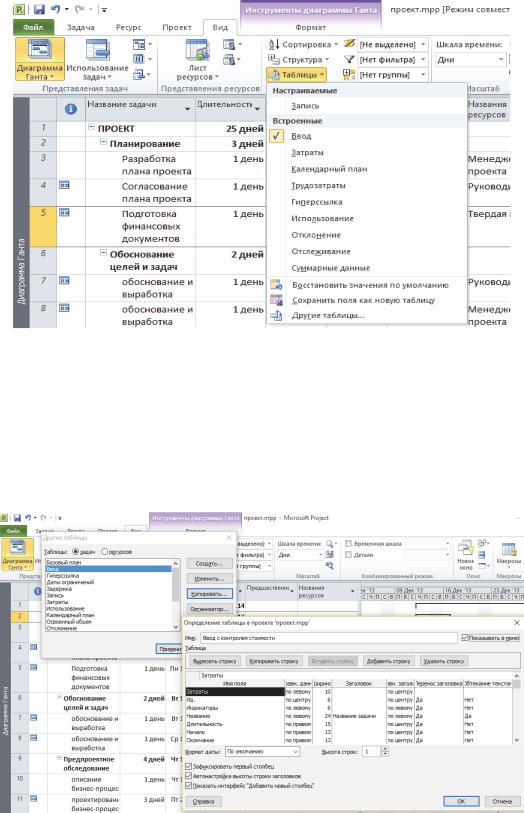The height and width of the screenshot is (813, 524).
Task: Click icon beside Другие таблицы menu entry
Action: point(276,315)
